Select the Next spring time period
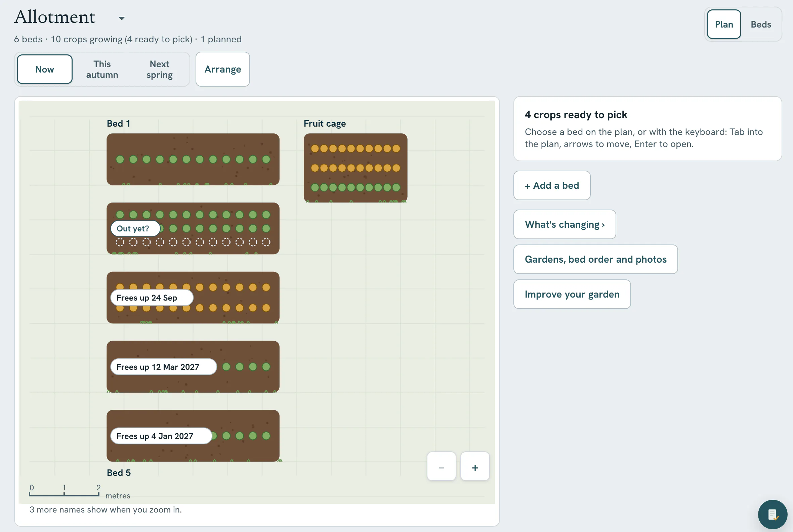Image resolution: width=793 pixels, height=532 pixels. click(160, 69)
